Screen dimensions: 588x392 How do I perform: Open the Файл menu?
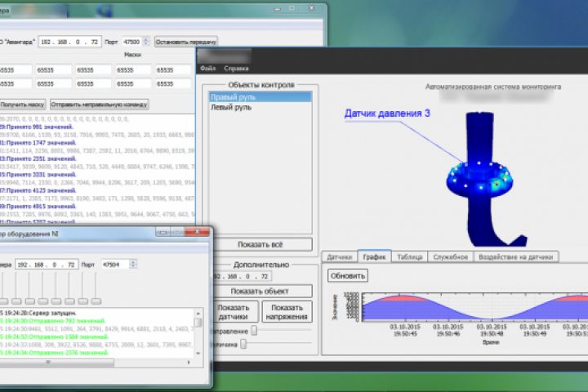207,69
